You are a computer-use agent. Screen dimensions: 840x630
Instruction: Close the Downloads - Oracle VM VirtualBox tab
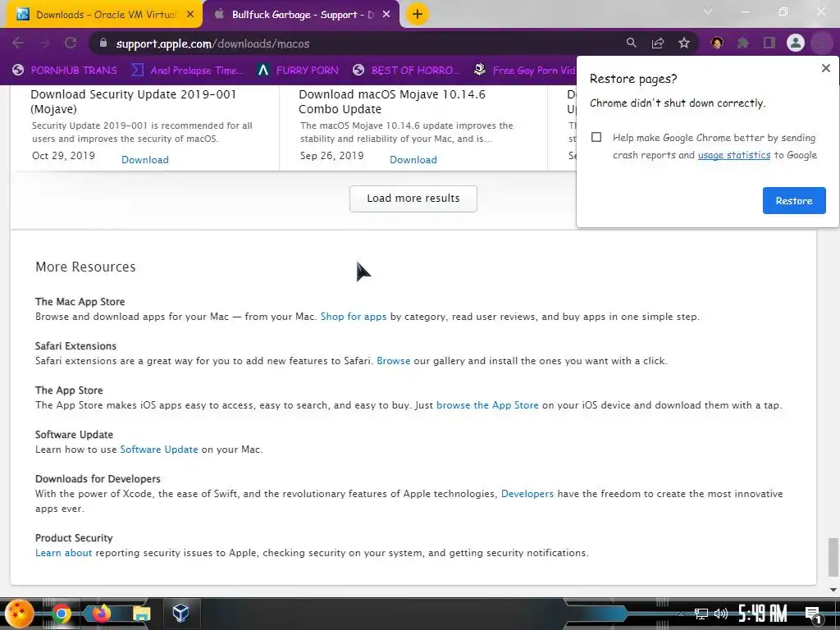[189, 15]
